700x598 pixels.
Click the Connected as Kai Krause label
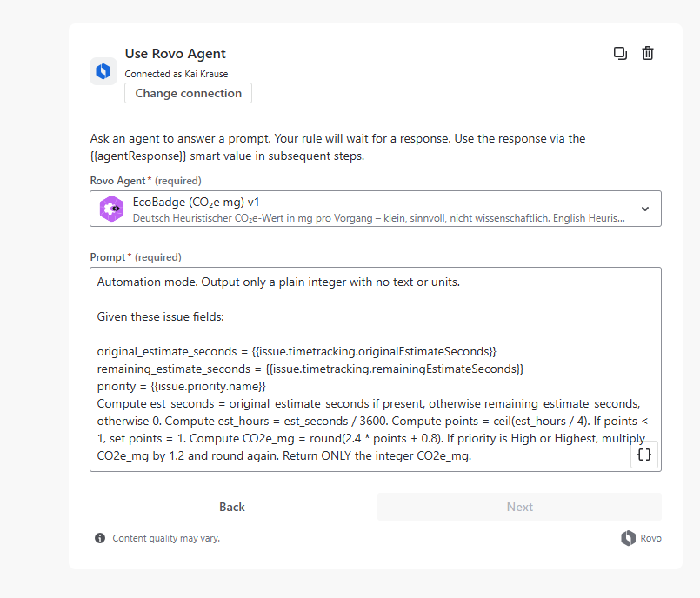[176, 74]
